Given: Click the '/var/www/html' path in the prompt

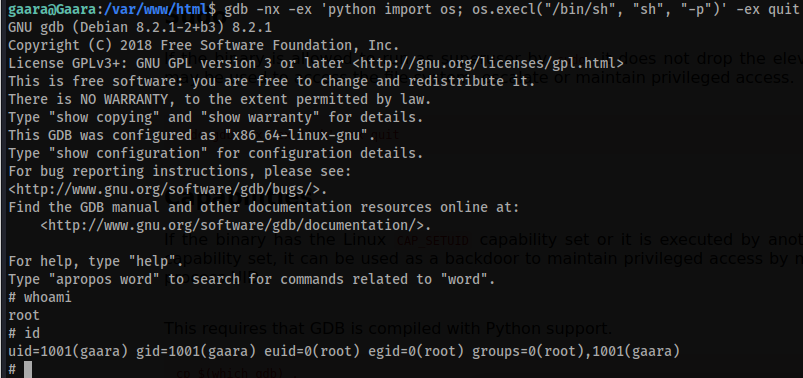Looking at the screenshot, I should 157,9.
